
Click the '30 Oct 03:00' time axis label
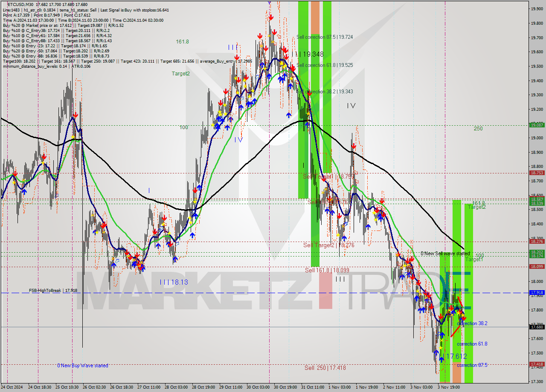[258, 387]
